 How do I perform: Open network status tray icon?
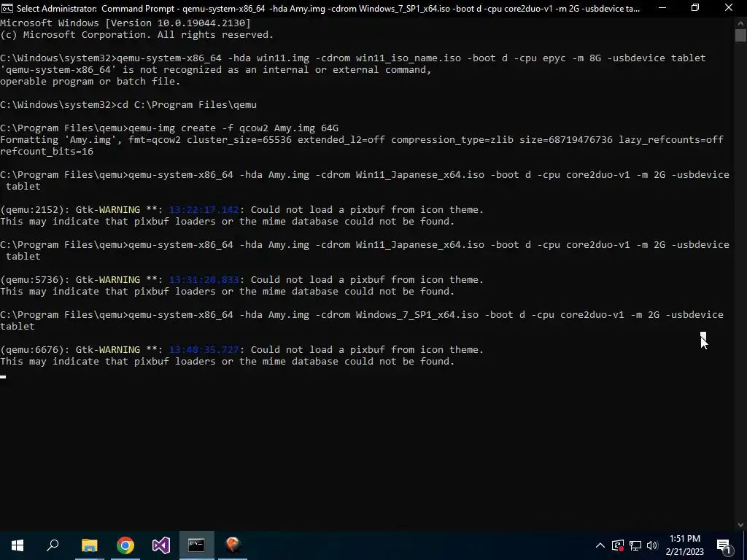coord(635,545)
